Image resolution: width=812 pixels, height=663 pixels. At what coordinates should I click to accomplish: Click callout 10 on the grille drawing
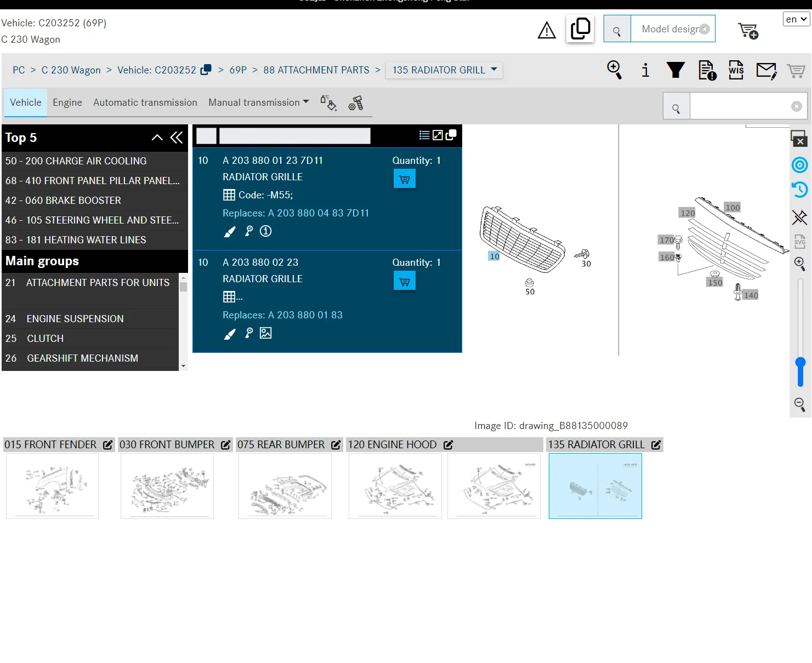click(495, 256)
